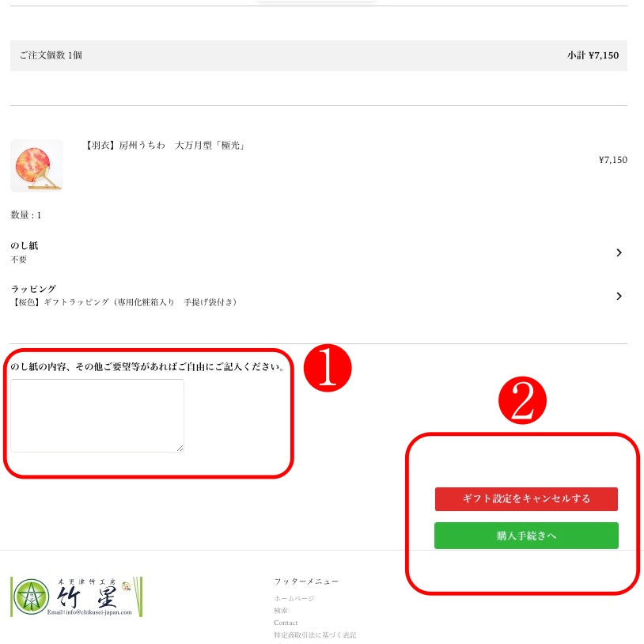Click the red number 2 circle marker
Viewport: 644px width, 644px height.
tap(522, 400)
